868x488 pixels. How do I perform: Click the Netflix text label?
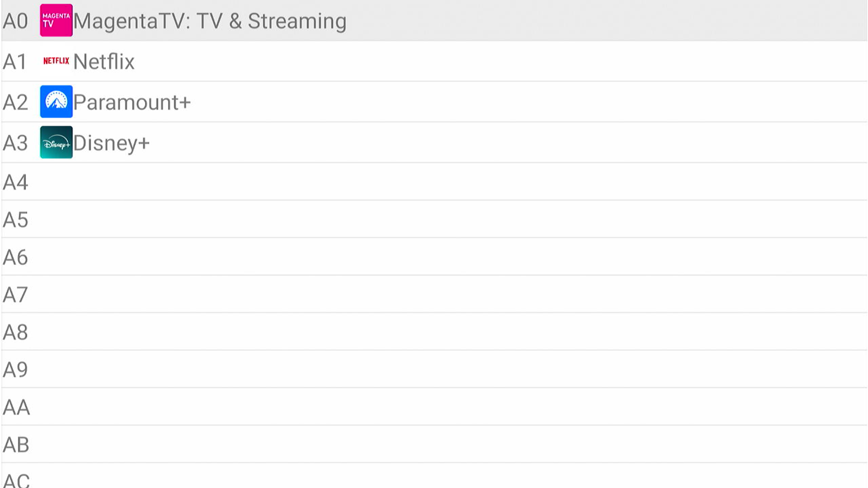[104, 61]
